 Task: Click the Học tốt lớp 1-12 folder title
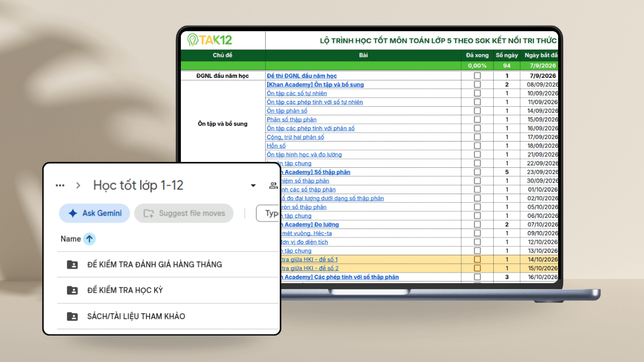[138, 186]
